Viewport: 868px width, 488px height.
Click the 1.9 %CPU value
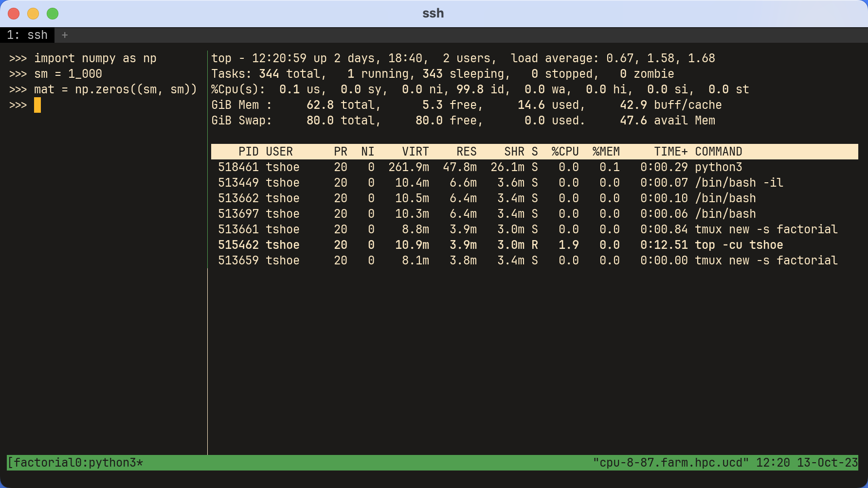[569, 245]
